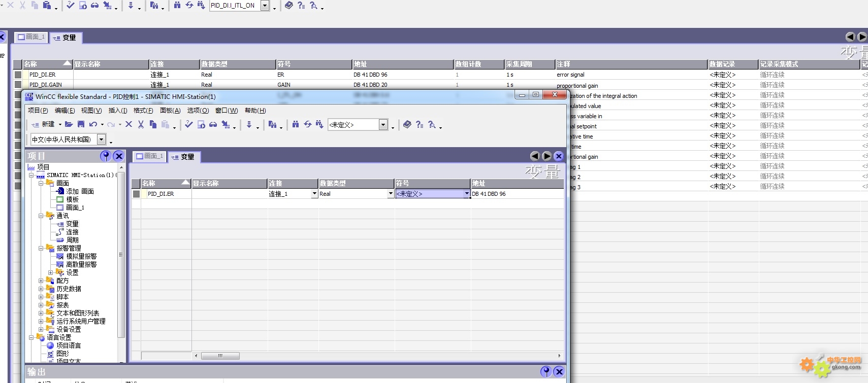Screen dimensions: 868x383
Task: Select 周期 in project tree
Action: [x=72, y=240]
